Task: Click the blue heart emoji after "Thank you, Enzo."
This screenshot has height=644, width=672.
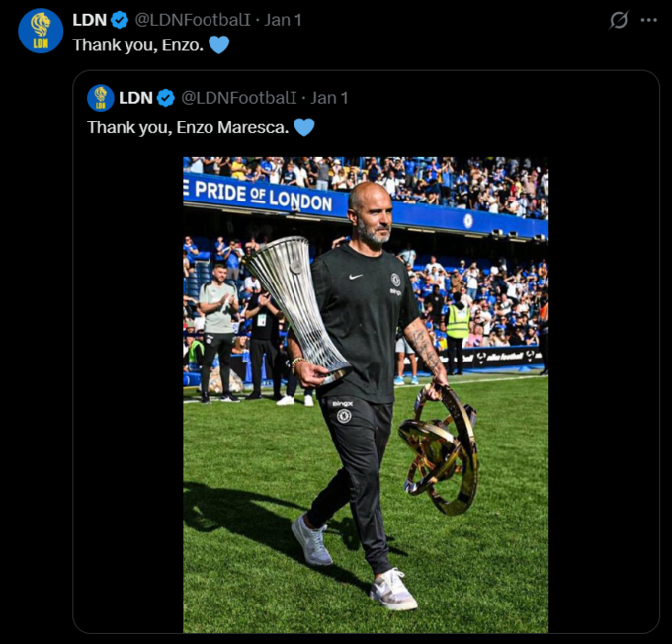Action: click(x=218, y=45)
